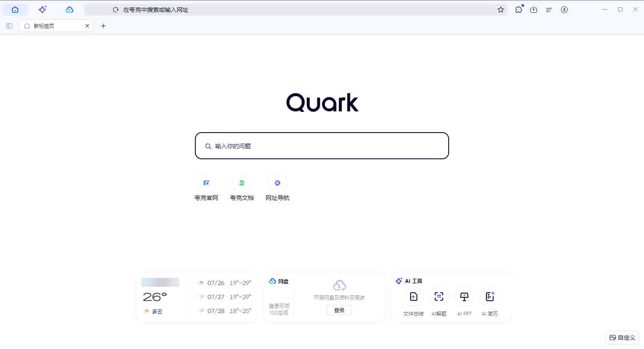Open the user account profile icon
The width and height of the screenshot is (644, 349).
coord(564,10)
